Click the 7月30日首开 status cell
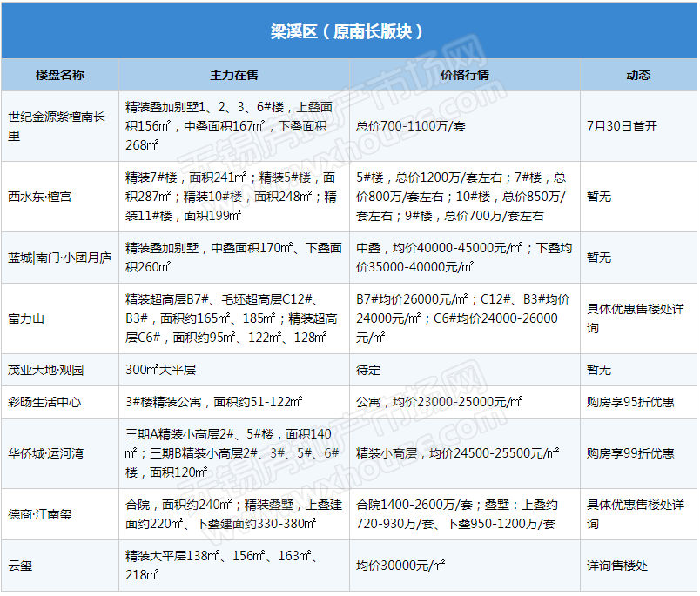The width and height of the screenshot is (700, 596). (x=622, y=126)
